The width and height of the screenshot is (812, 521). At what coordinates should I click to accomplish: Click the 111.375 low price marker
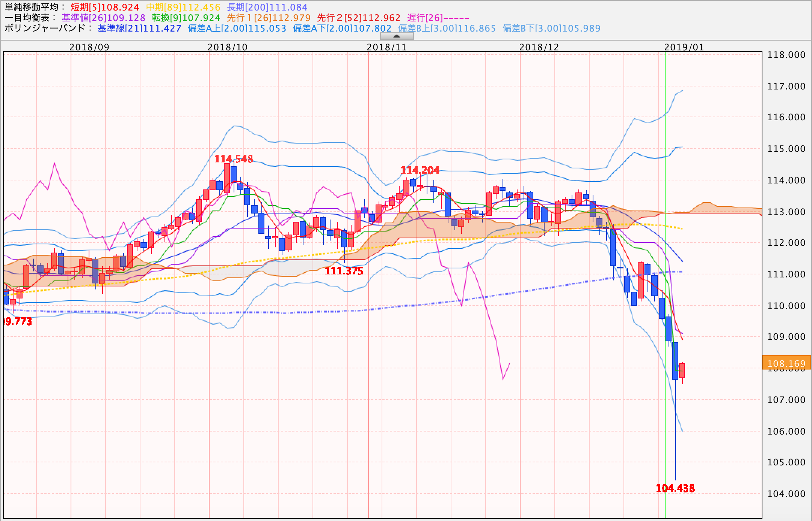(x=344, y=271)
